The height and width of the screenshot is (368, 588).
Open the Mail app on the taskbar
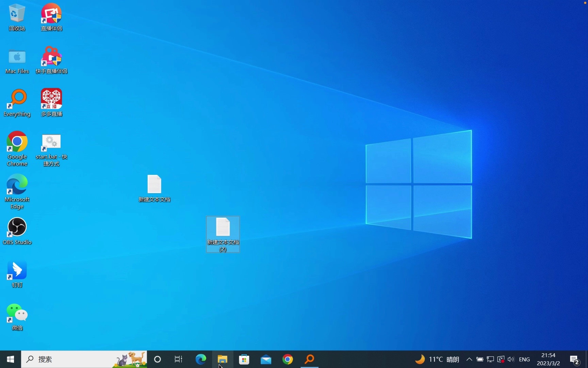[266, 359]
